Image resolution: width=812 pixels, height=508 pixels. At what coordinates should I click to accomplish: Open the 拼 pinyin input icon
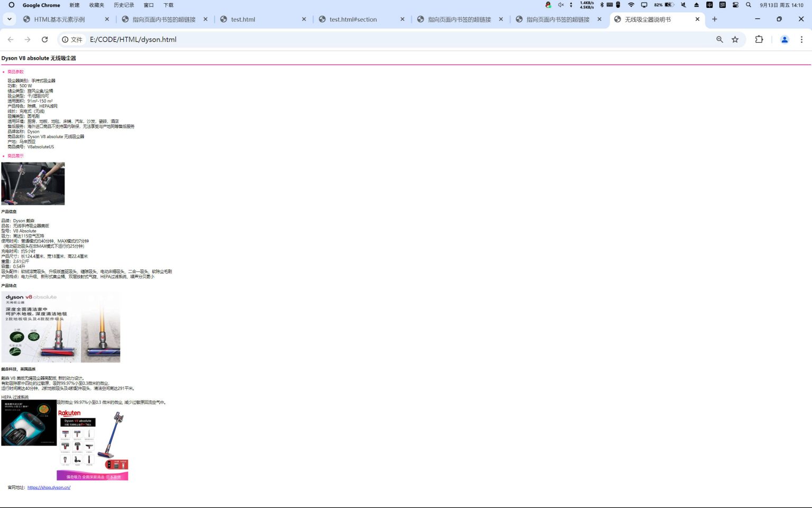[x=722, y=5]
